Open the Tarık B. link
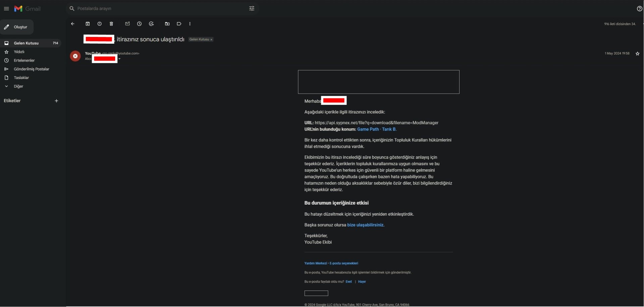The height and width of the screenshot is (307, 644). (x=389, y=129)
